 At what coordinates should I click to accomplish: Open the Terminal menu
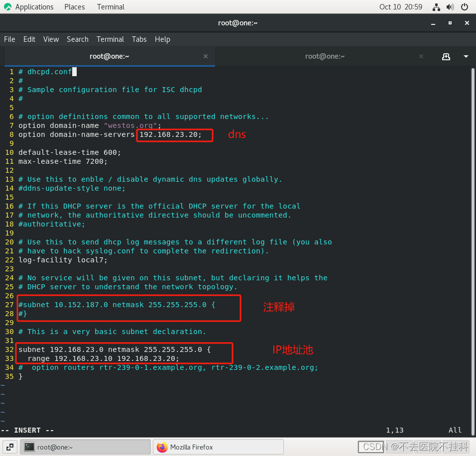tap(110, 39)
